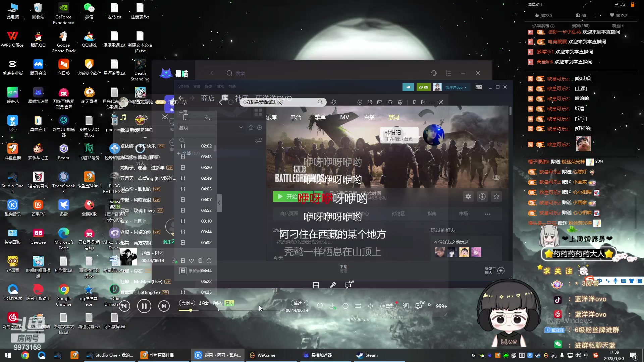Image resolution: width=644 pixels, height=362 pixels.
Task: Open Kugou settings gear icon
Action: pos(400,102)
